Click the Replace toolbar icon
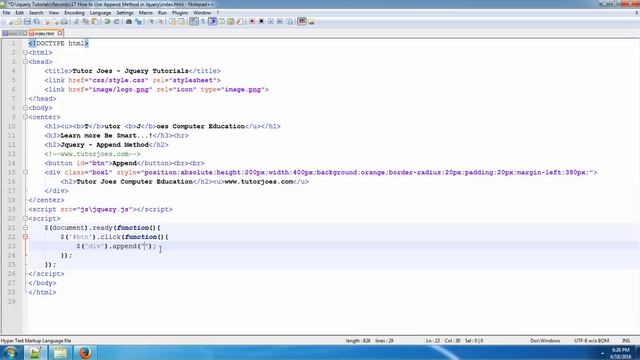 [x=138, y=22]
